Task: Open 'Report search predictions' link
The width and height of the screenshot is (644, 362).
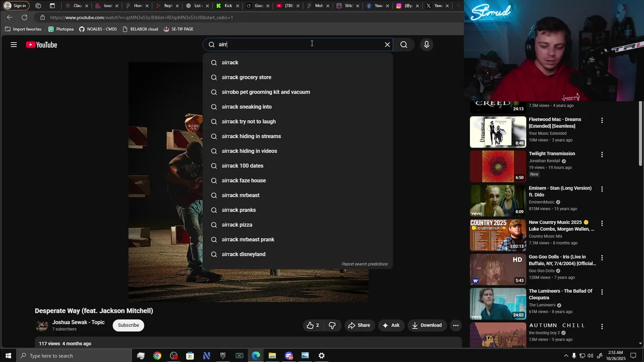Action: point(364,264)
